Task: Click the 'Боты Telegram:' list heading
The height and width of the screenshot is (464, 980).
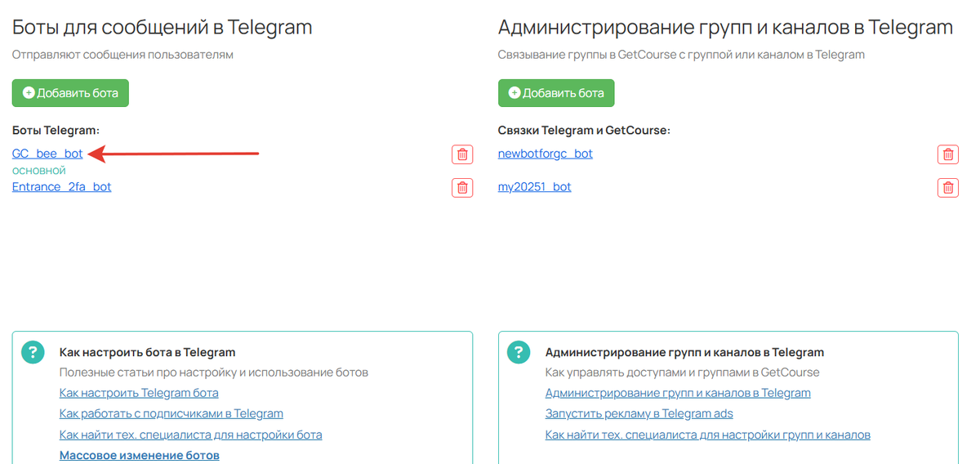Action: pos(56,130)
